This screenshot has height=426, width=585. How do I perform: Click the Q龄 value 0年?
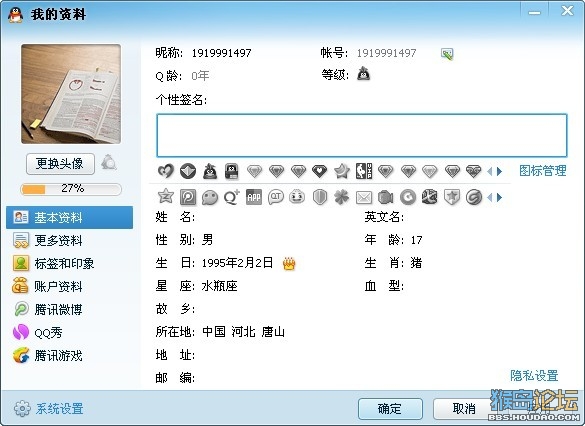(200, 76)
